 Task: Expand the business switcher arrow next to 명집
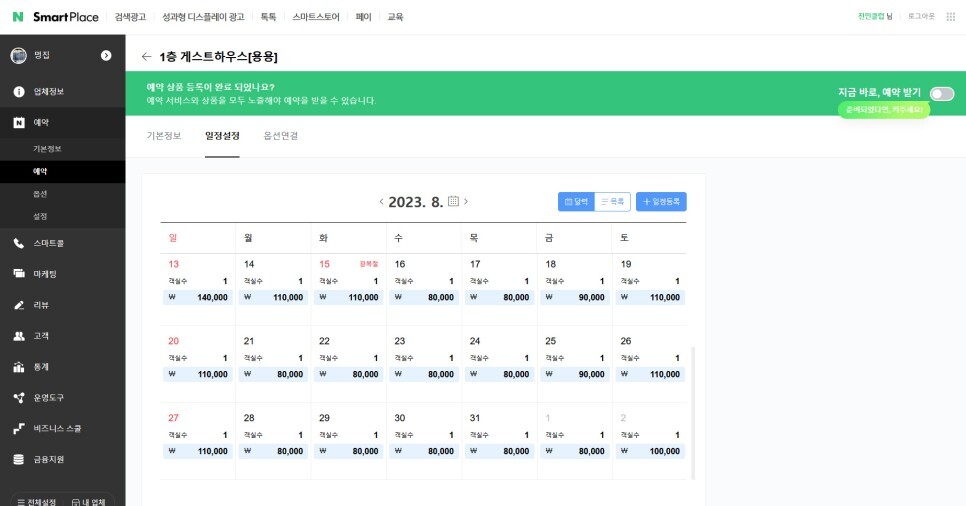106,55
